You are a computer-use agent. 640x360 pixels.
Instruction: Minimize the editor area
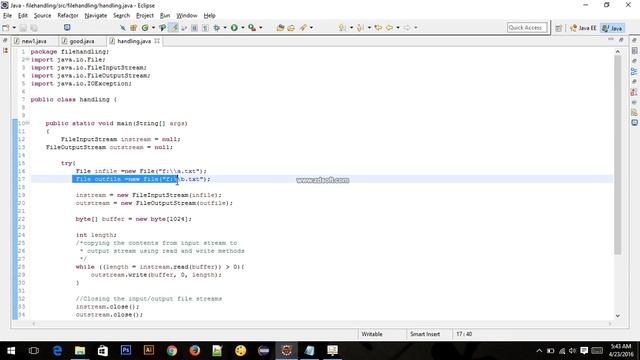(x=611, y=40)
